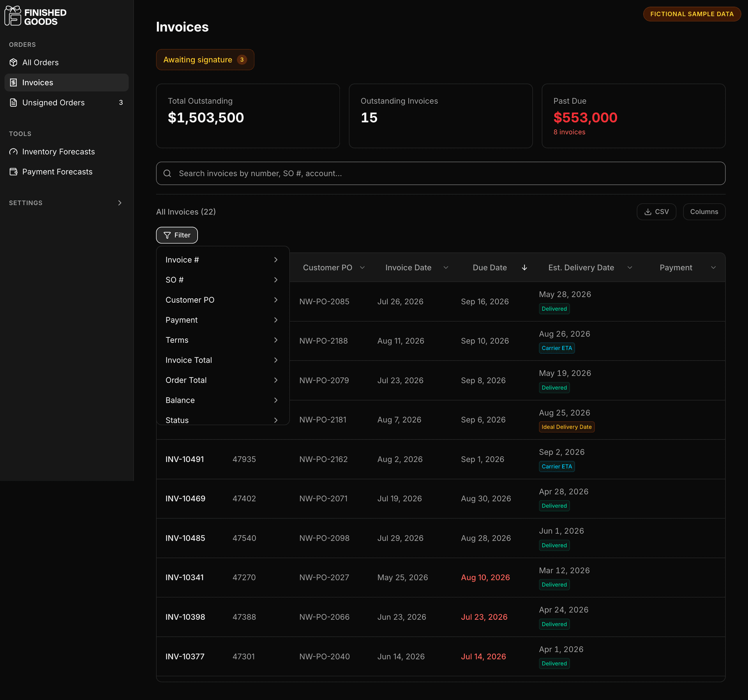Click customer PO NW-PO-2085

coord(324,302)
